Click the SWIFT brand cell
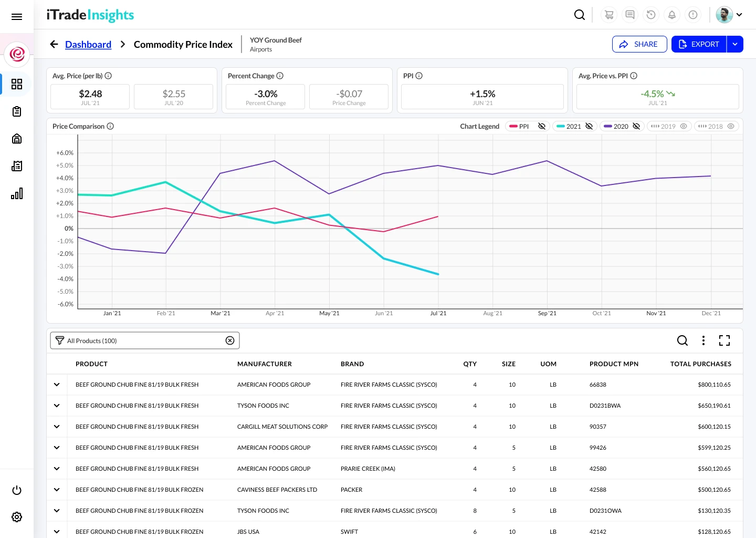This screenshot has height=538, width=756. click(x=349, y=532)
